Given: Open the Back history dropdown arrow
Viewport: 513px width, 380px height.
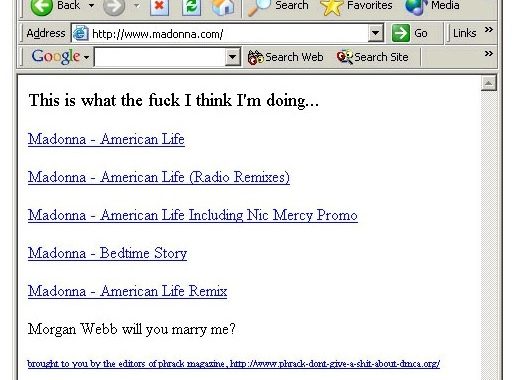Looking at the screenshot, I should (91, 5).
